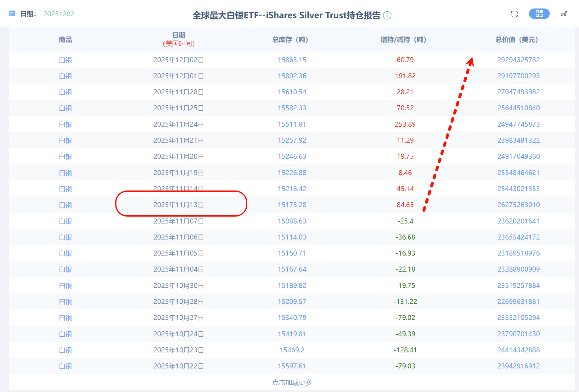Image resolution: width=579 pixels, height=392 pixels.
Task: Click the holdings change value 8.46
Action: (x=405, y=173)
